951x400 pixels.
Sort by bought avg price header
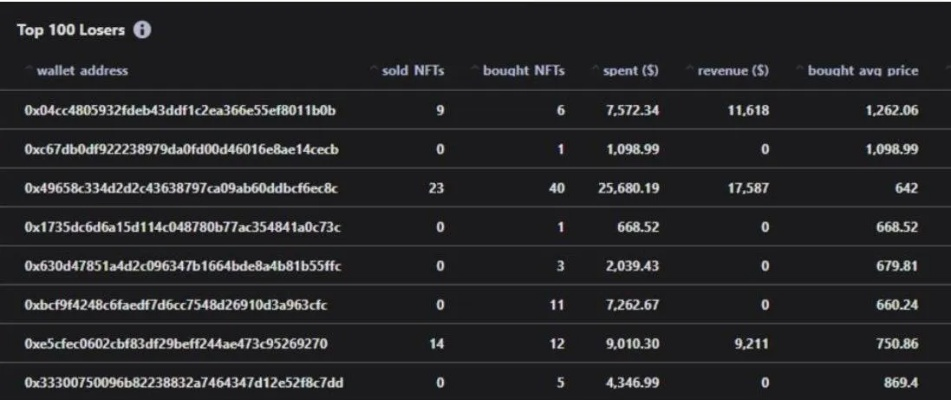pyautogui.click(x=862, y=71)
